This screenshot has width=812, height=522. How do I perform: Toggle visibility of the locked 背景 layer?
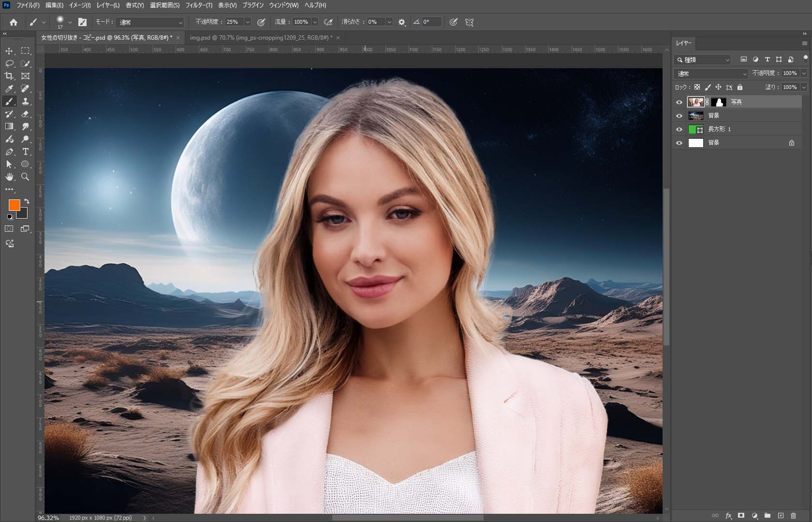[x=679, y=143]
